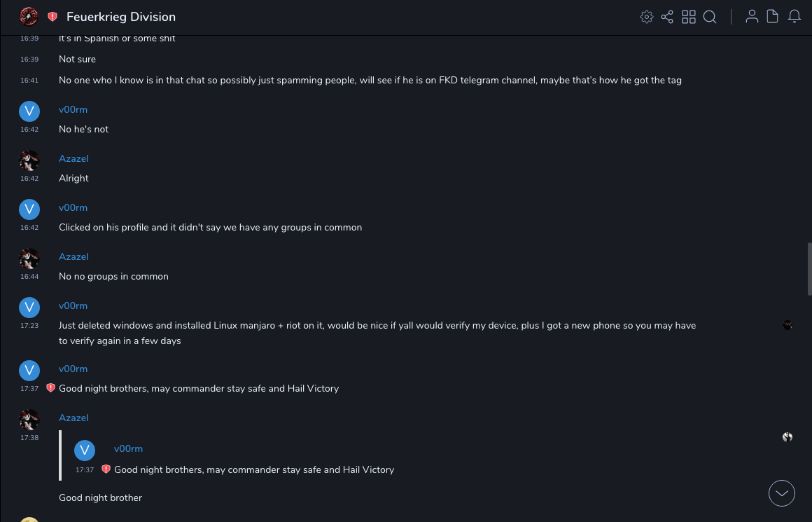Open the files document icon in header

click(x=773, y=17)
